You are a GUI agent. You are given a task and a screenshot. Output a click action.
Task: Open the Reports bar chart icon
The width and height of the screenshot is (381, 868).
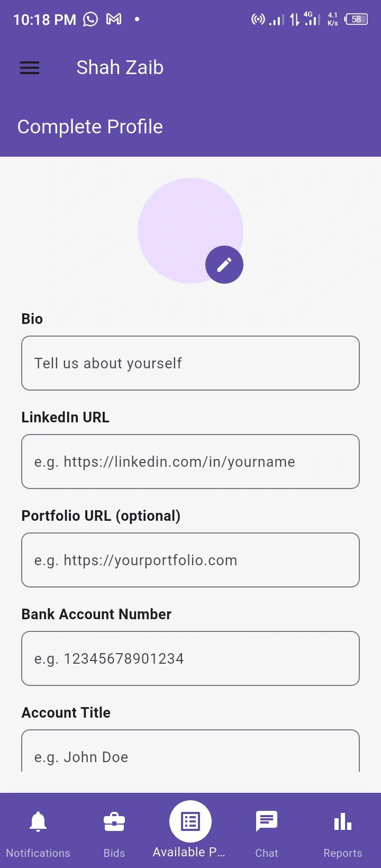point(343,821)
